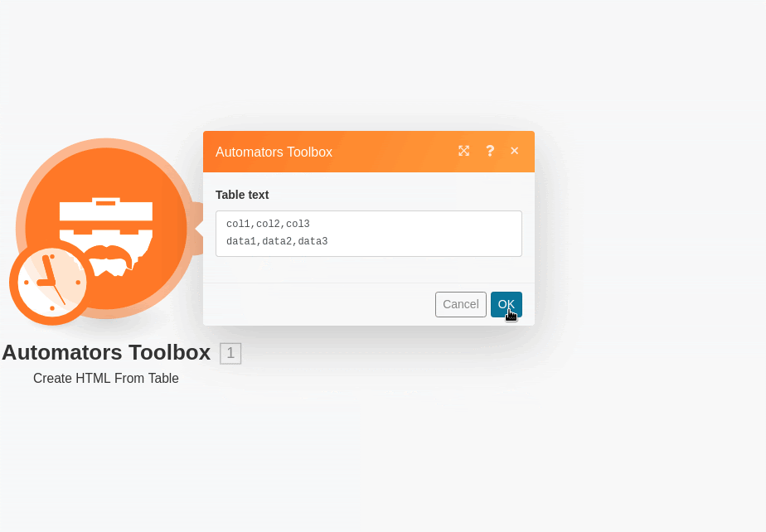Close the Automators Toolbox dialog
The width and height of the screenshot is (766, 532).
pos(515,151)
